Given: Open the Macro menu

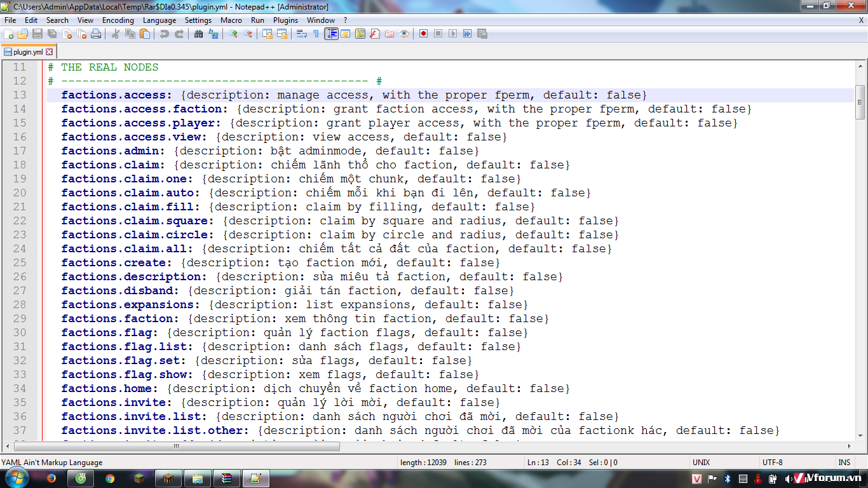Looking at the screenshot, I should [x=231, y=20].
